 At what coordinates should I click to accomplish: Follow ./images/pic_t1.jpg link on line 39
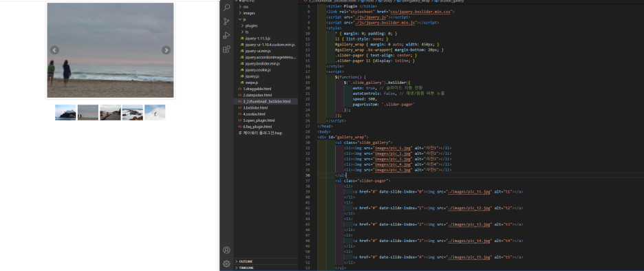[x=469, y=192]
